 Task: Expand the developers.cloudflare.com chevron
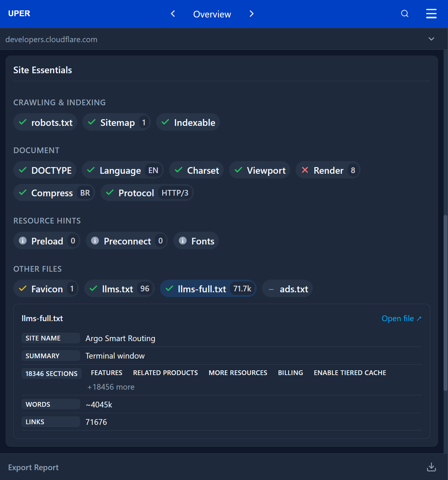(431, 39)
